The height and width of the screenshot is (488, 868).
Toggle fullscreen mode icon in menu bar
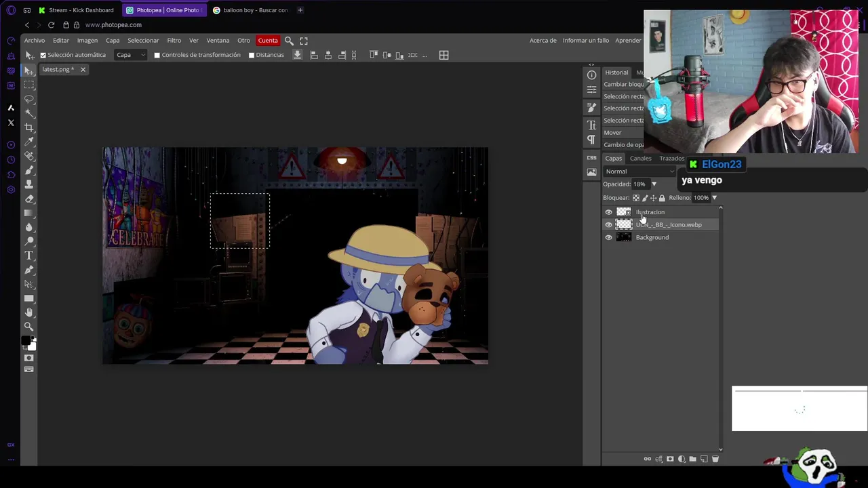point(304,41)
